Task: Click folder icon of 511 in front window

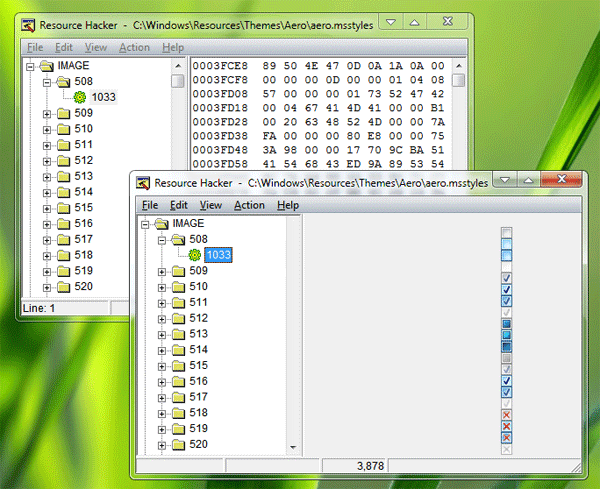Action: point(178,303)
